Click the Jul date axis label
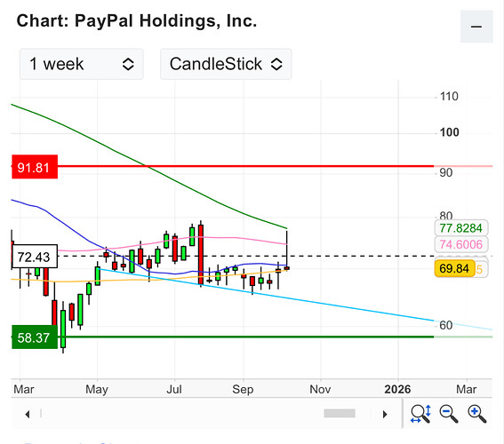The height and width of the screenshot is (444, 504). 174,390
